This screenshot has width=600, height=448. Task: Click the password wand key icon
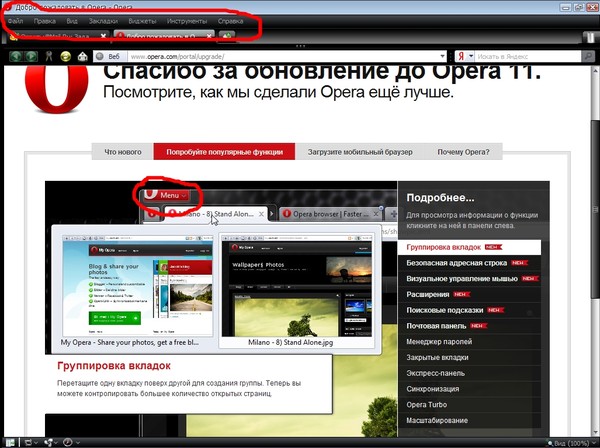[x=49, y=57]
